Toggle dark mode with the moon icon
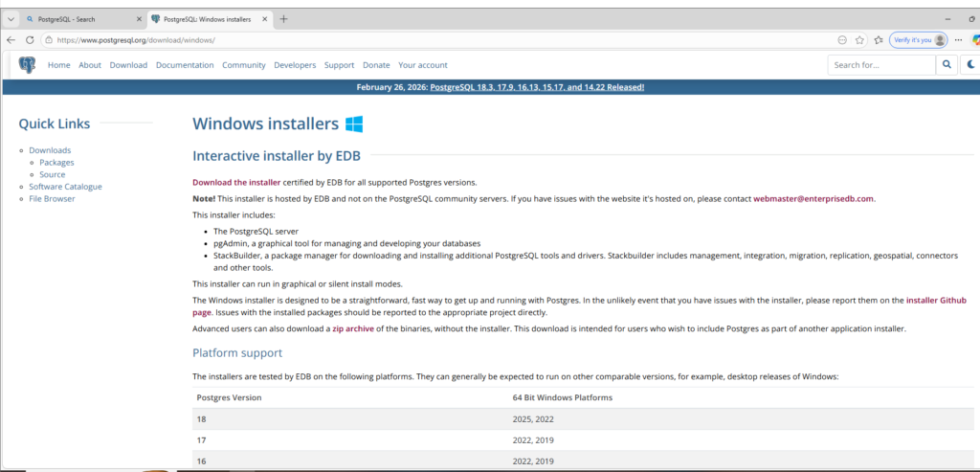Viewport: 980px width, 472px height. pos(971,65)
